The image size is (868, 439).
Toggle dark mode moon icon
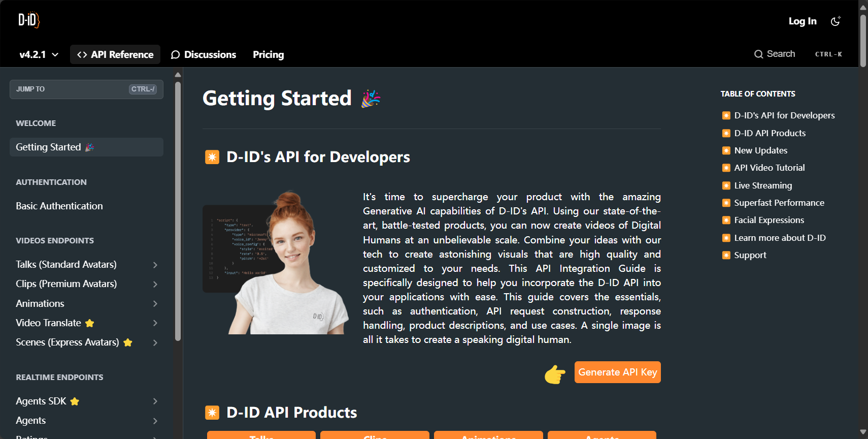tap(836, 21)
